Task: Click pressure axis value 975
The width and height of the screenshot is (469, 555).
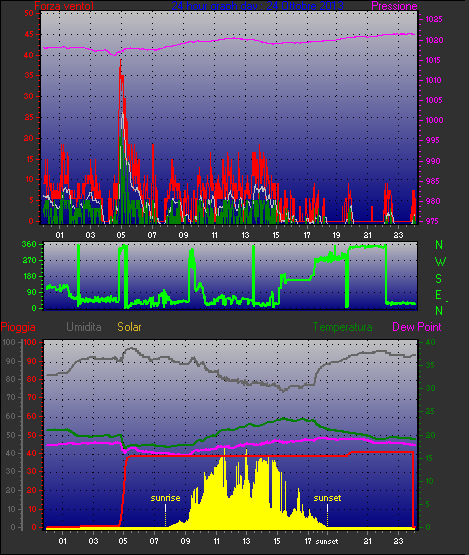Action: click(431, 221)
